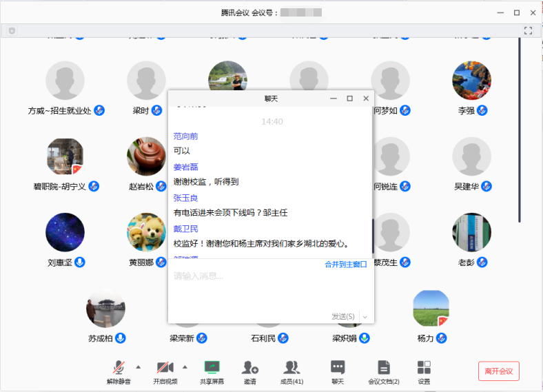Click the chat icon in the bottom toolbar

[338, 367]
